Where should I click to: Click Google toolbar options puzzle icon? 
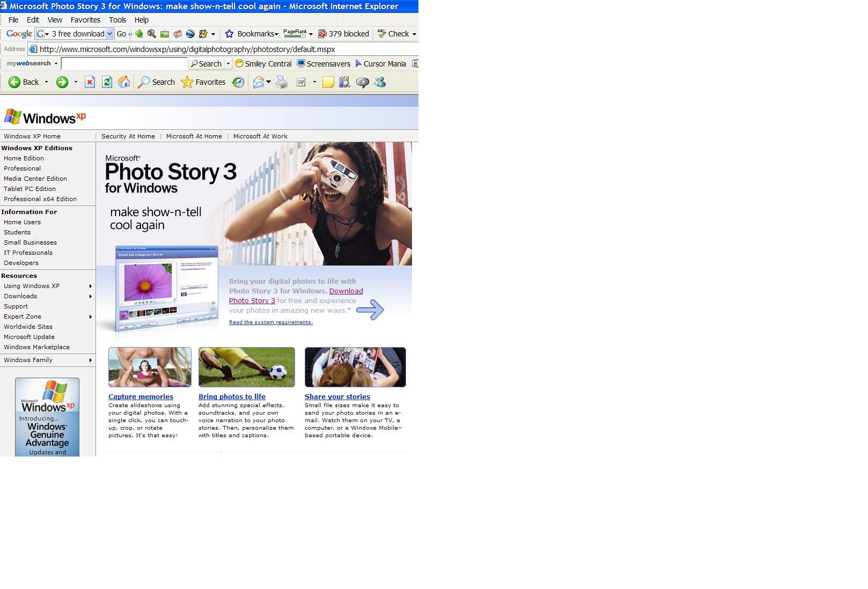click(x=203, y=34)
